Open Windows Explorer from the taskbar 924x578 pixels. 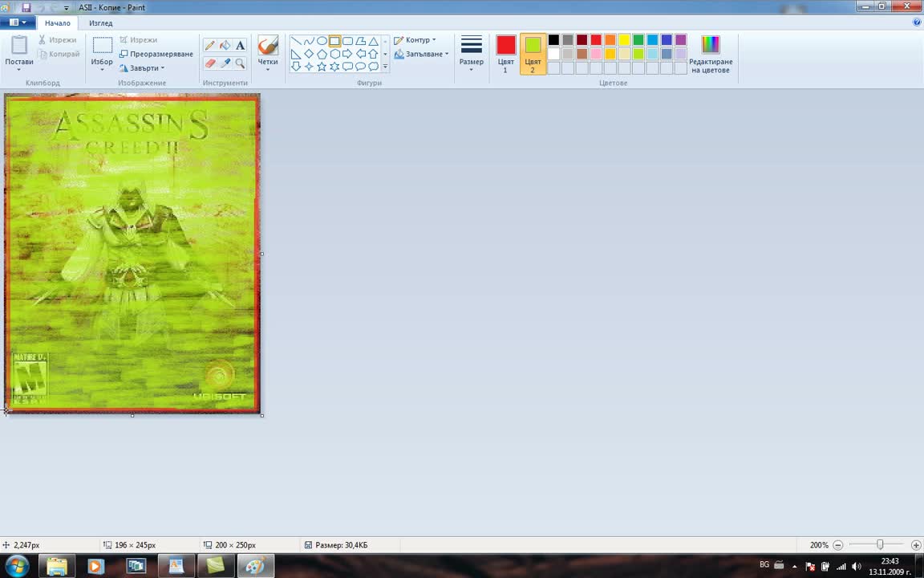click(57, 566)
